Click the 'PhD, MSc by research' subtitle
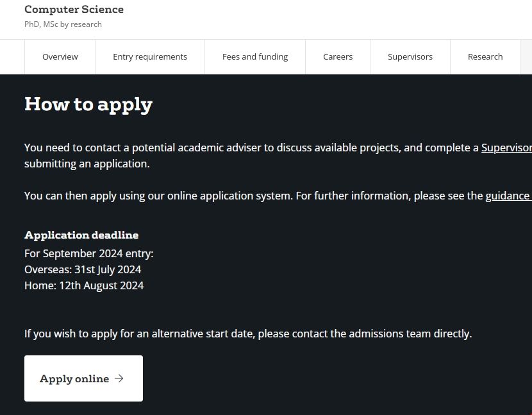Image resolution: width=532 pixels, height=415 pixels. [x=63, y=24]
